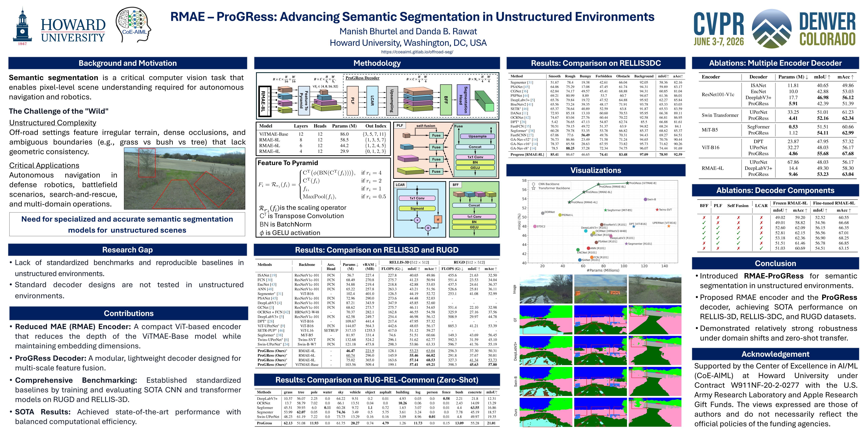Select the Background and Motivation header
The height and width of the screenshot is (434, 868).
coord(128,63)
